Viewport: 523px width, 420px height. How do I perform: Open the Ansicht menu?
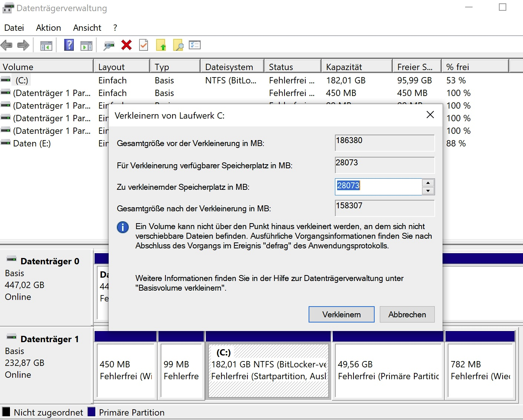point(87,28)
